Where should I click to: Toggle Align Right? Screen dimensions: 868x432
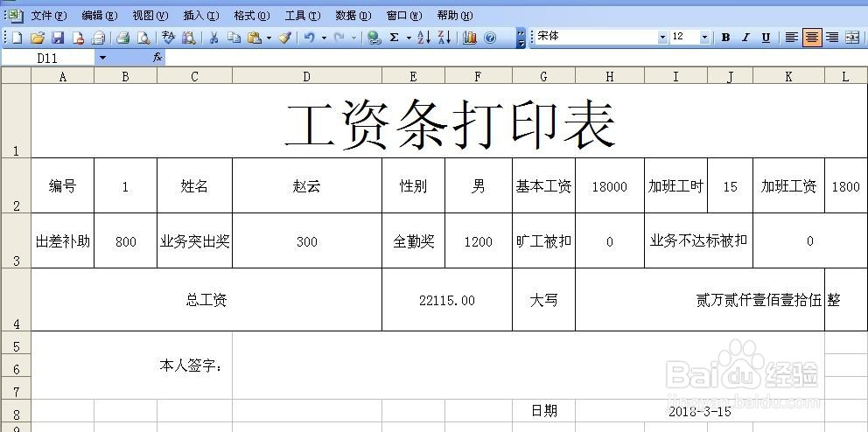pos(832,38)
